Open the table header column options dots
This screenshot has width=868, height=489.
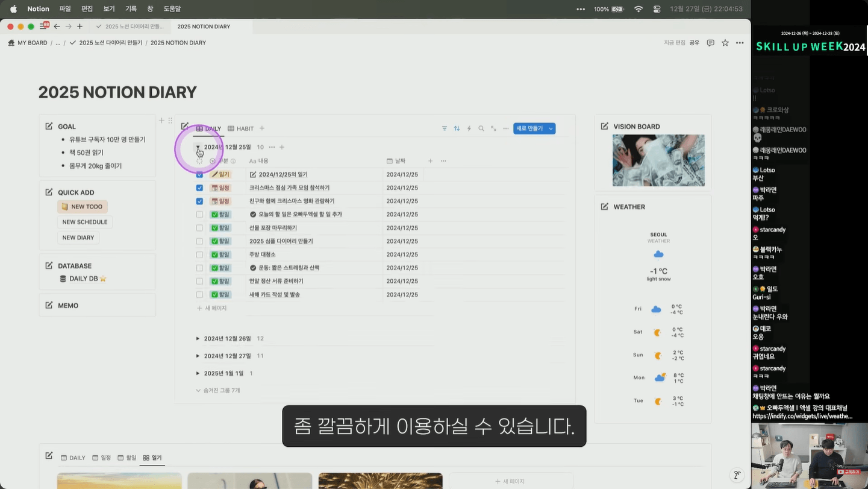(443, 161)
